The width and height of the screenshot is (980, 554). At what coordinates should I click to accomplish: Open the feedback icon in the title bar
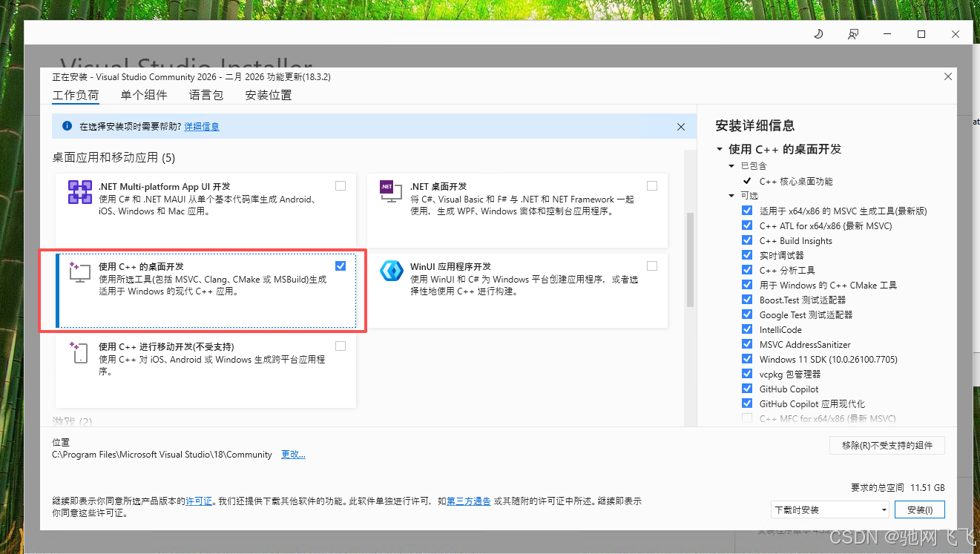point(852,33)
